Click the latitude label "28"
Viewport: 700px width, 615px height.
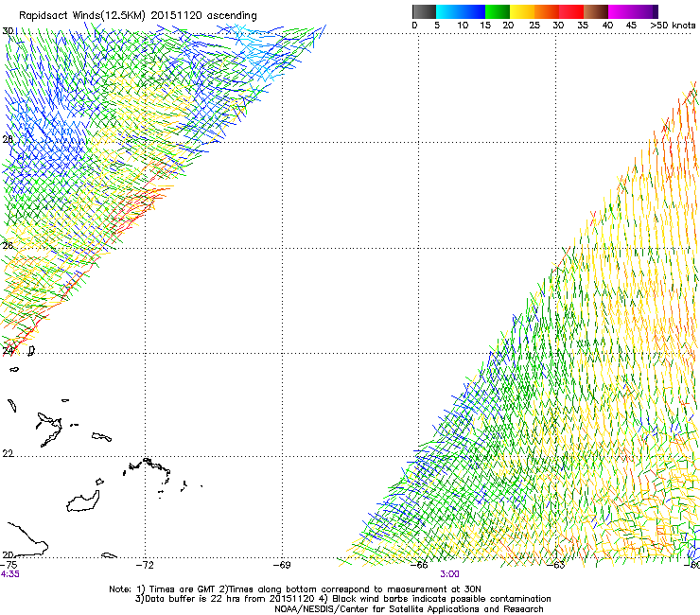8,139
